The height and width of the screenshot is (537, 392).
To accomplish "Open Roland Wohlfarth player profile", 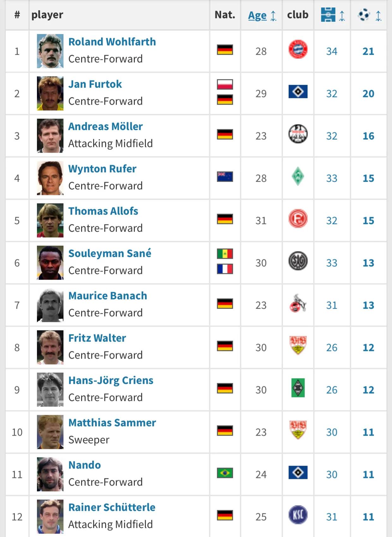I will point(112,42).
